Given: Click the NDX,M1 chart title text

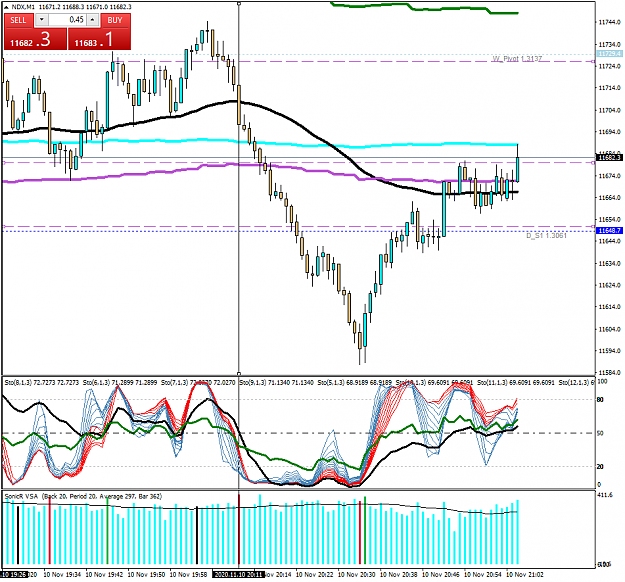Looking at the screenshot, I should click(23, 7).
